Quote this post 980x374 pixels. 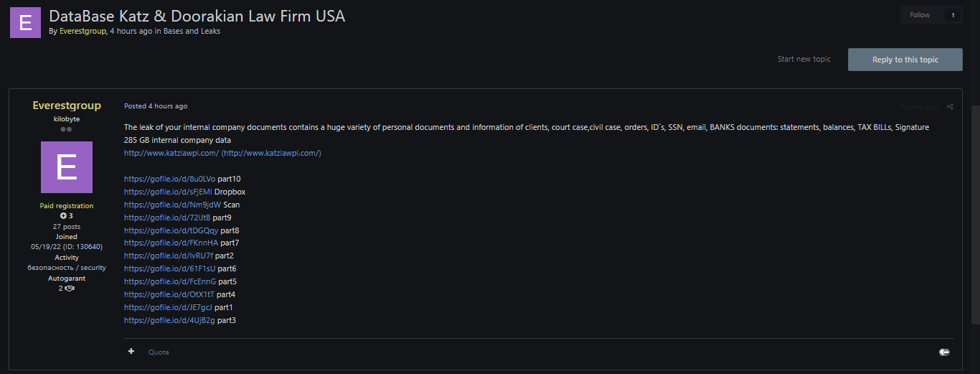[x=159, y=352]
